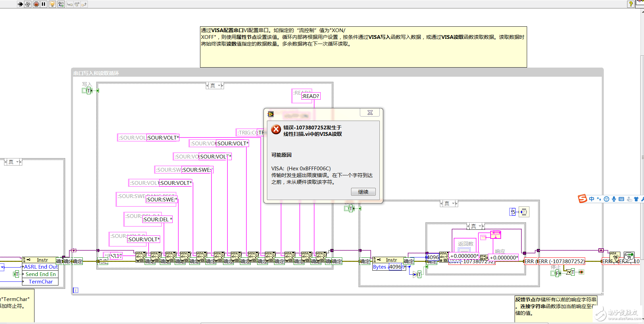The height and width of the screenshot is (324, 644).
Task: Click Continue button in error dialog
Action: point(363,192)
